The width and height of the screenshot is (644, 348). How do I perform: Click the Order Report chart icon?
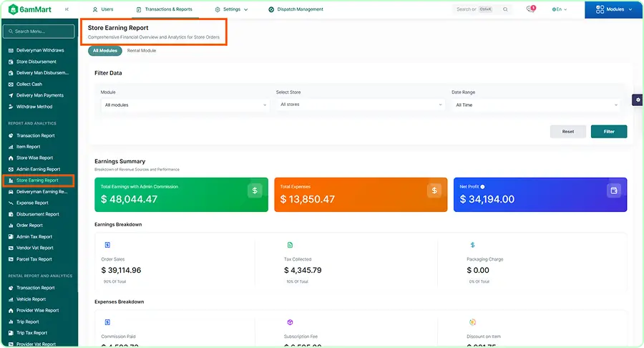11,226
